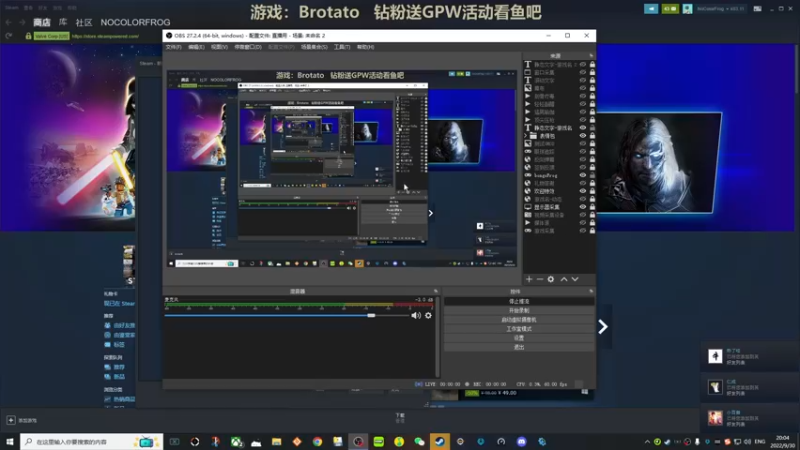The image size is (800, 450).
Task: Move selected source down
Action: coord(575,279)
